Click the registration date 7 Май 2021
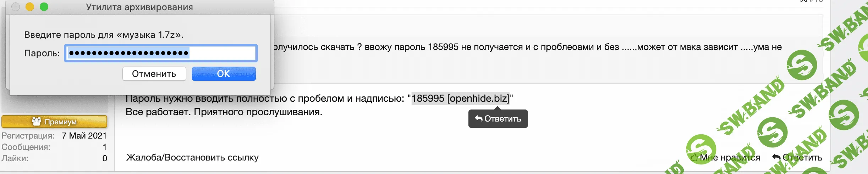 click(x=84, y=136)
